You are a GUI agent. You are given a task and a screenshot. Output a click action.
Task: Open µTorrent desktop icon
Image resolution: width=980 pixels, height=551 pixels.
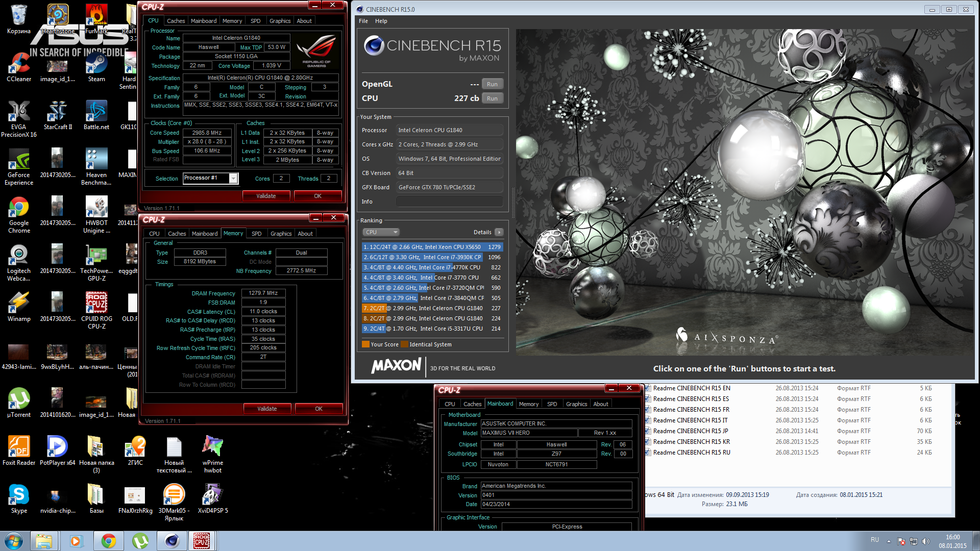click(x=19, y=403)
